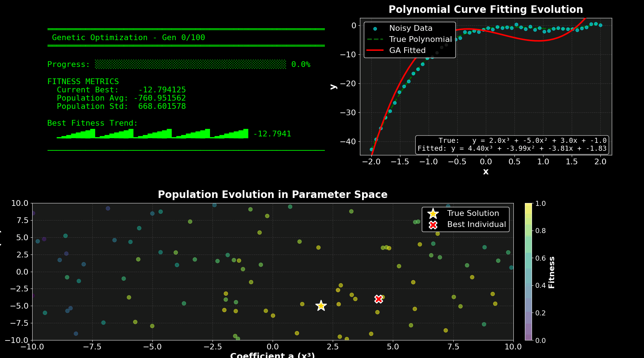
Task: Collapse the parameter space legend panel
Action: coord(465,219)
